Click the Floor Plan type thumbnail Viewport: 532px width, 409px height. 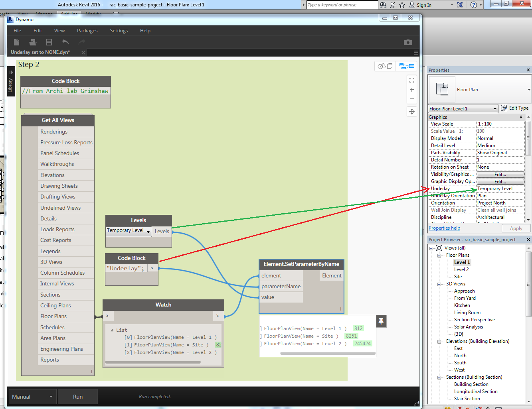pyautogui.click(x=442, y=89)
